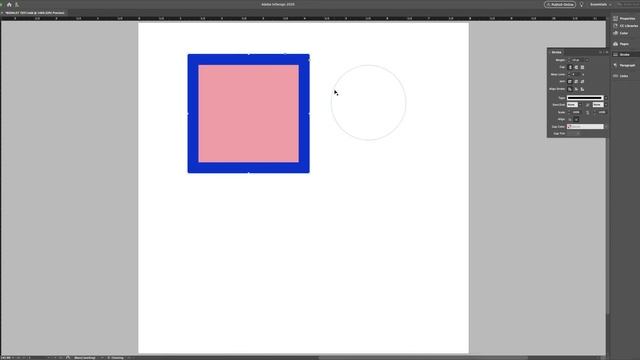Screen dimensions: 640x360
Task: Align stroke to outside
Action: coord(582,89)
